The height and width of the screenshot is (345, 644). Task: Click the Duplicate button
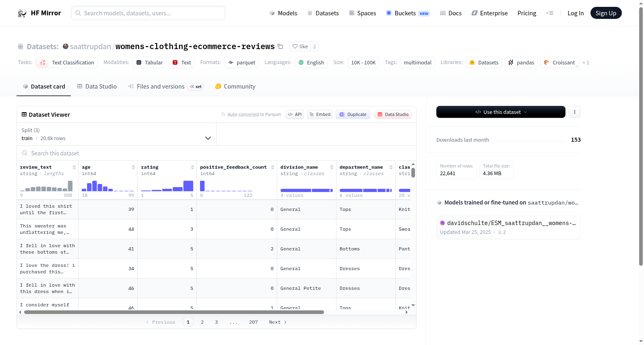pyautogui.click(x=353, y=114)
